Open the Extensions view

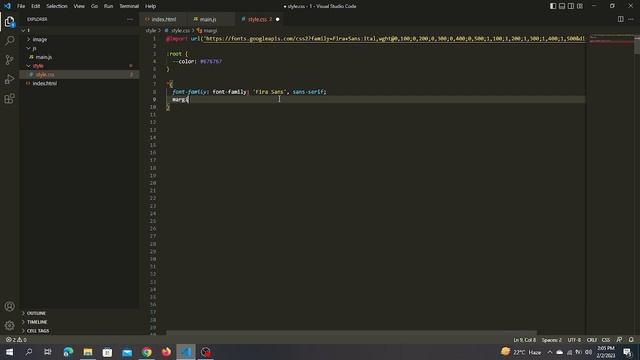point(9,98)
